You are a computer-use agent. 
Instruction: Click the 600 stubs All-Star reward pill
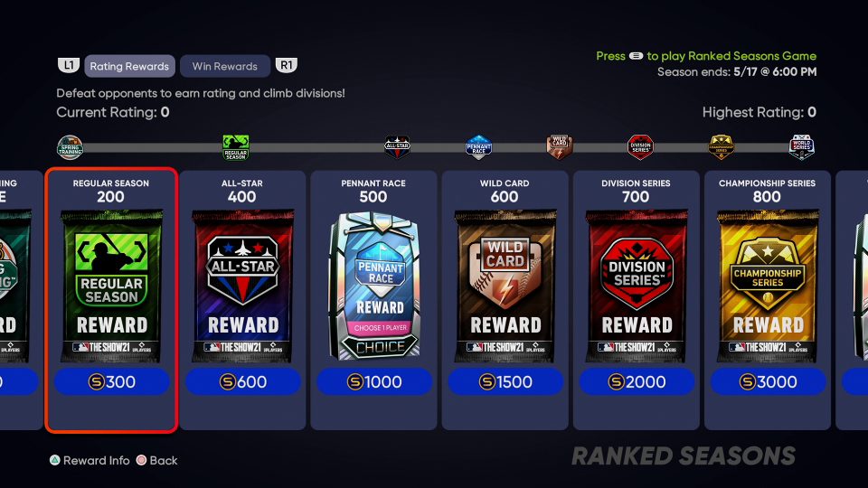pos(243,381)
